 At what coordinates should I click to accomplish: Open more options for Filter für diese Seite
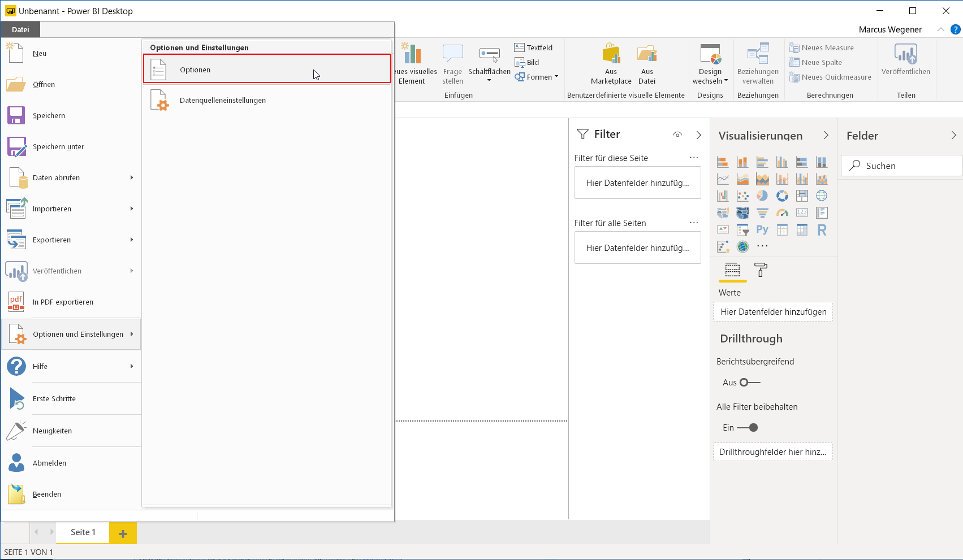[x=694, y=158]
